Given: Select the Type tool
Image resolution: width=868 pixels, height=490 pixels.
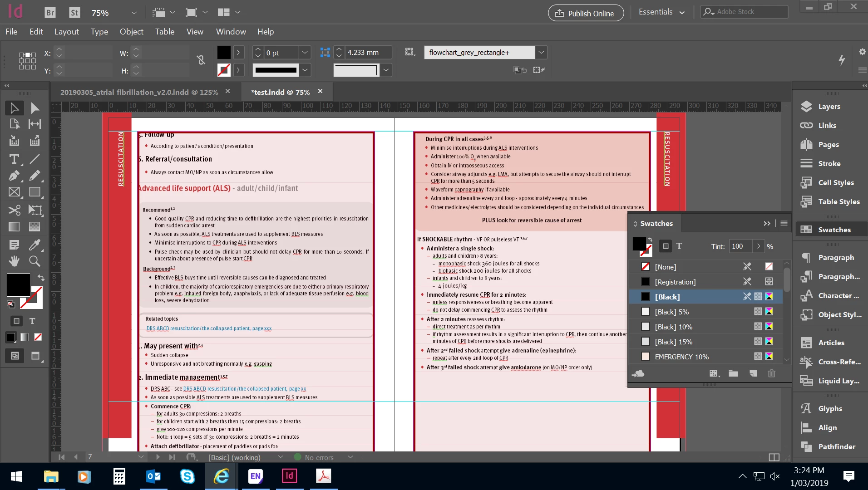Looking at the screenshot, I should pyautogui.click(x=15, y=159).
